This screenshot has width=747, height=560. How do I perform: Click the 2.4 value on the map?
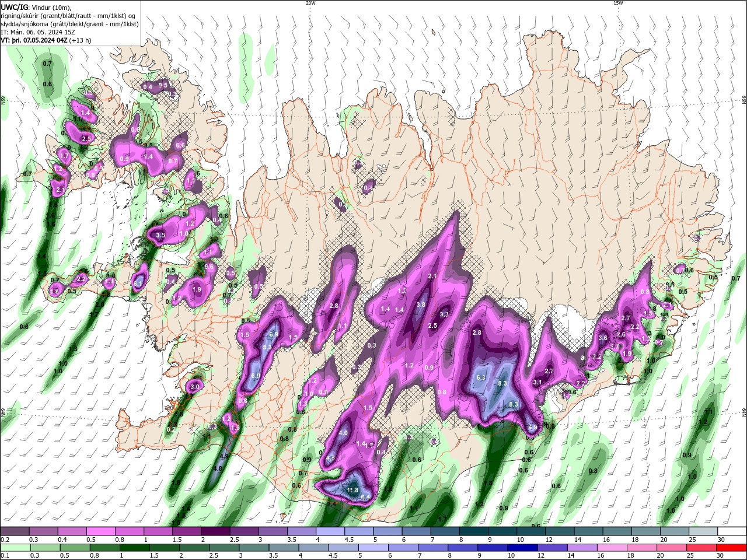coord(332,504)
